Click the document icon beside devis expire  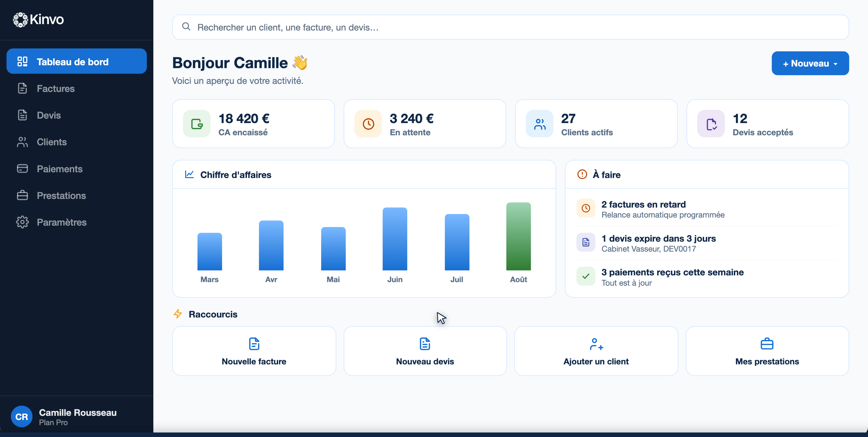(x=586, y=242)
